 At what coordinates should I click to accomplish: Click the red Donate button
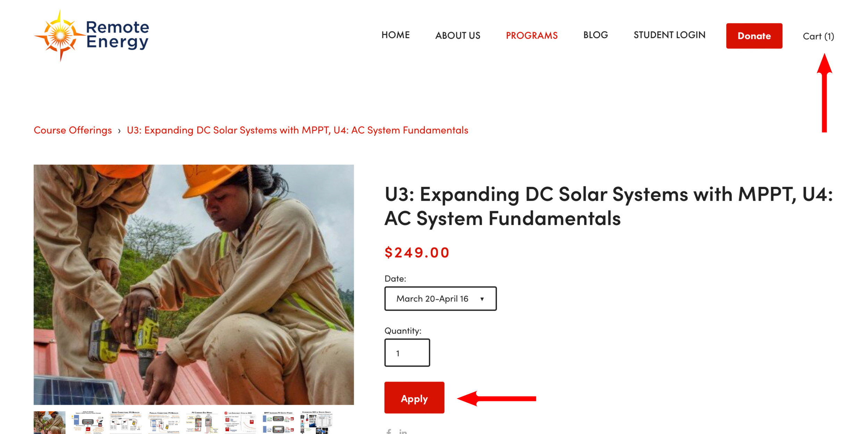(x=754, y=36)
